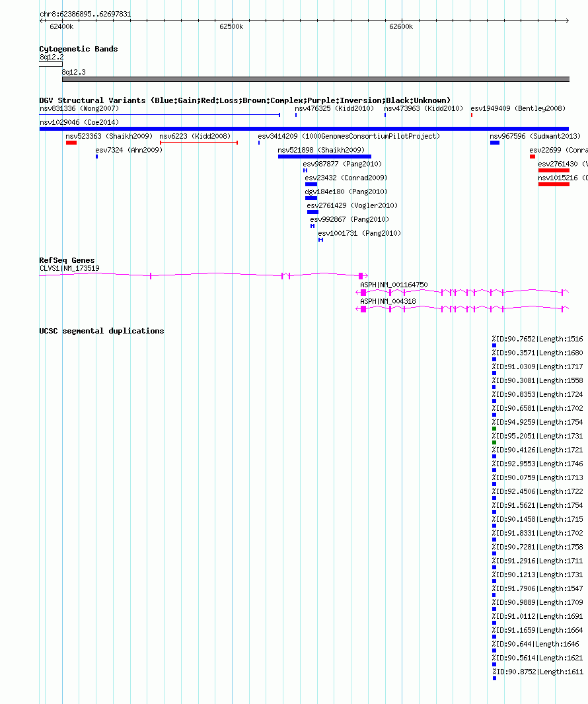588x704 pixels.
Task: Click the nsv831336 (Wong2007) variant label
Action: (79, 109)
